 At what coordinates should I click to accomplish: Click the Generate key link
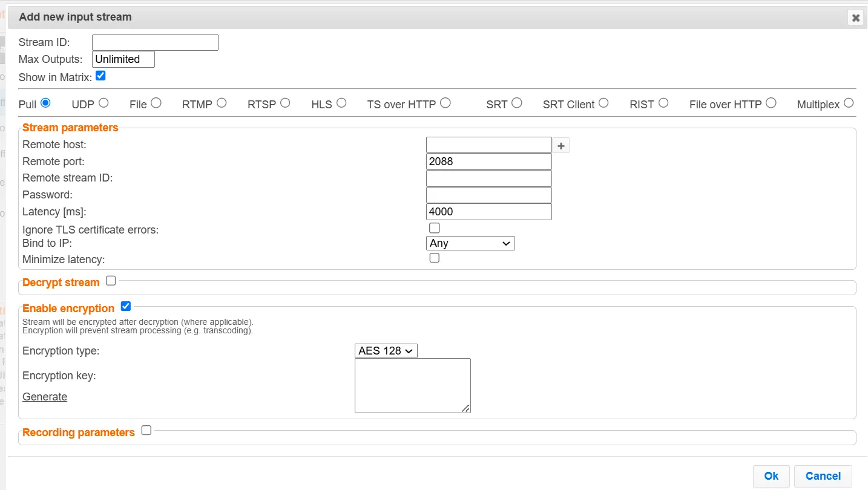coord(45,397)
